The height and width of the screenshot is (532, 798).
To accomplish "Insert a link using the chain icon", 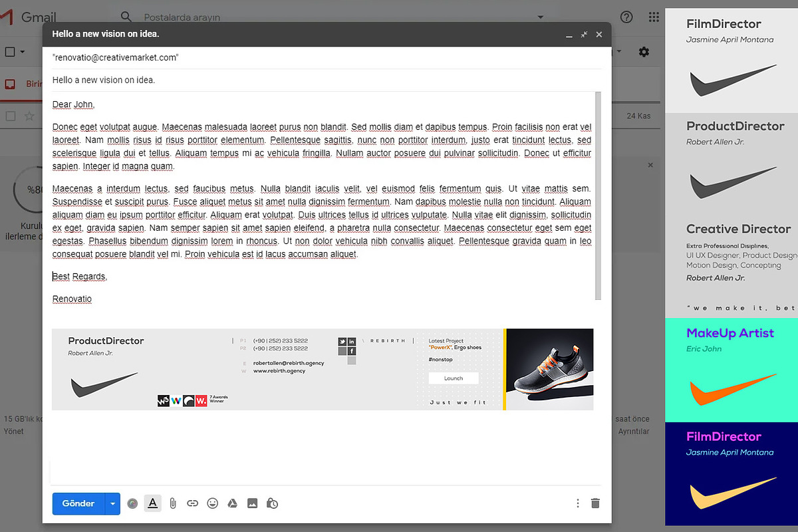I will pos(192,503).
